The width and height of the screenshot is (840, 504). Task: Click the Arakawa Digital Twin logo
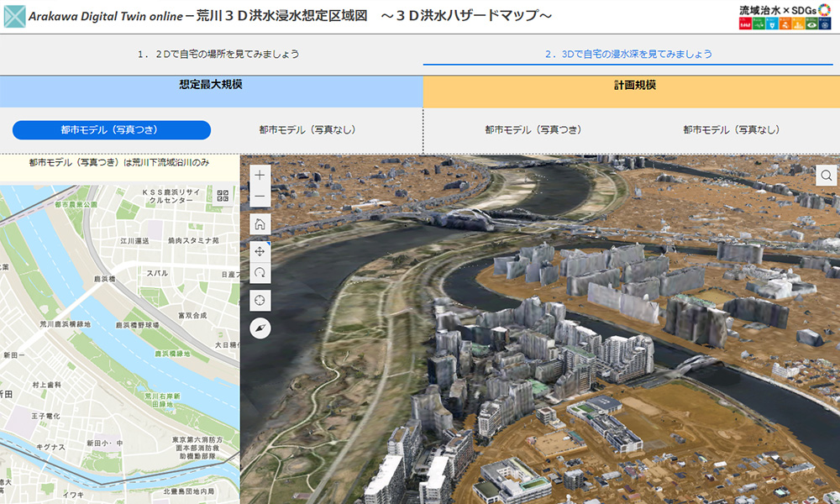coord(14,16)
